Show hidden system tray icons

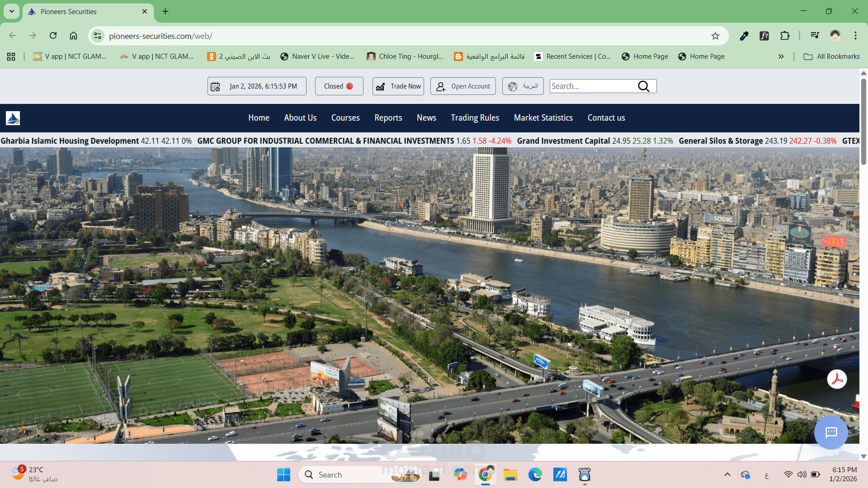pos(727,475)
